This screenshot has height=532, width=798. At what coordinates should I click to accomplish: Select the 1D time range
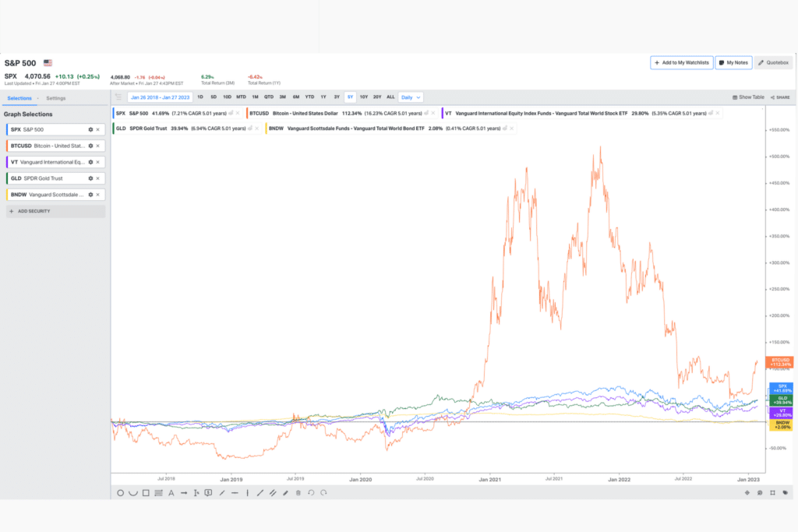coord(200,97)
